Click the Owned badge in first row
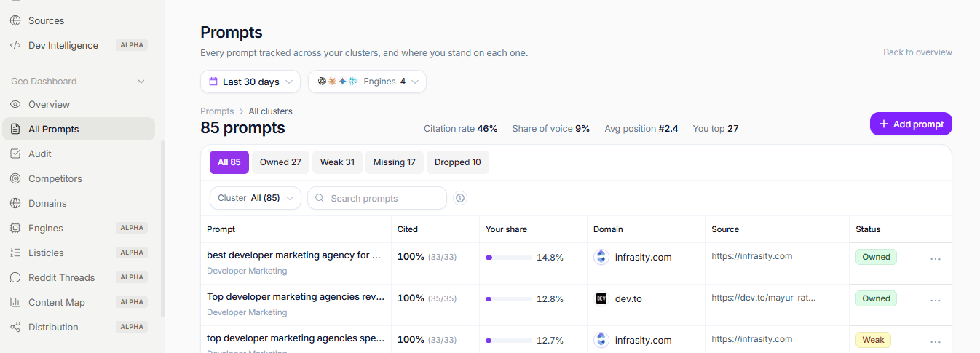This screenshot has height=353, width=980. [x=876, y=257]
